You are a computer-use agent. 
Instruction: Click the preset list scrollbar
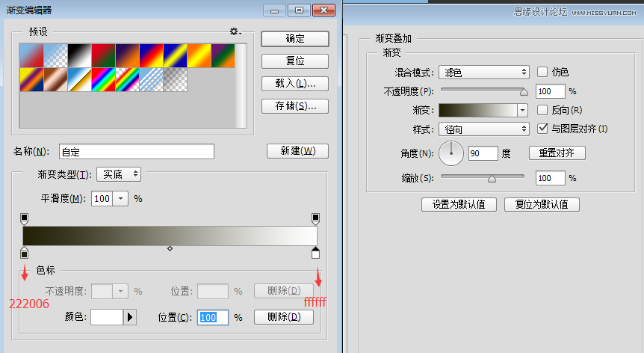(x=241, y=86)
